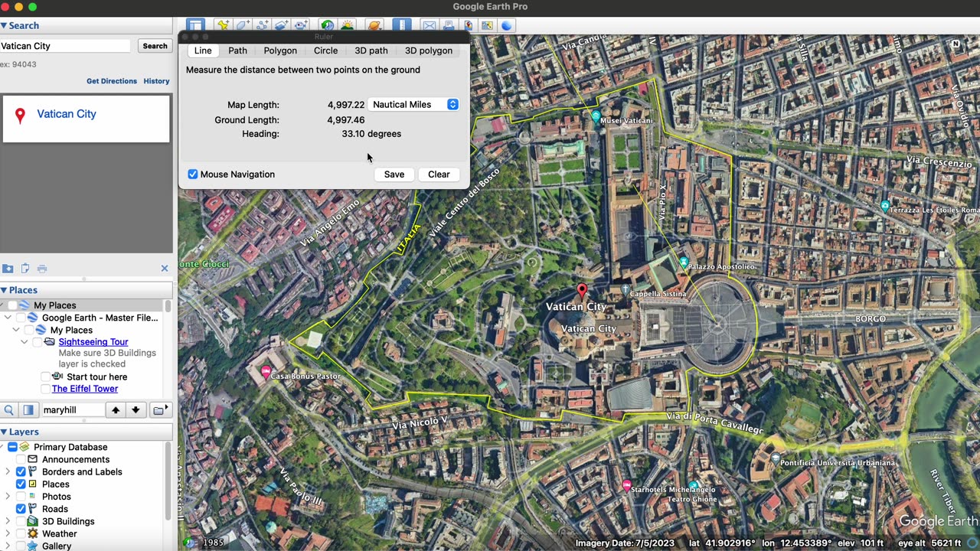Disable the Roads layer checkbox
980x551 pixels.
[x=21, y=509]
